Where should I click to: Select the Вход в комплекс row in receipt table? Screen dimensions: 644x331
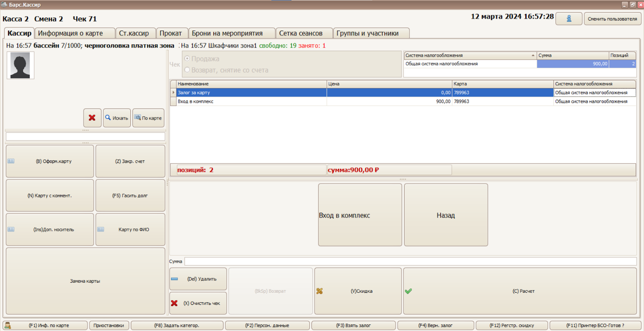tap(403, 101)
